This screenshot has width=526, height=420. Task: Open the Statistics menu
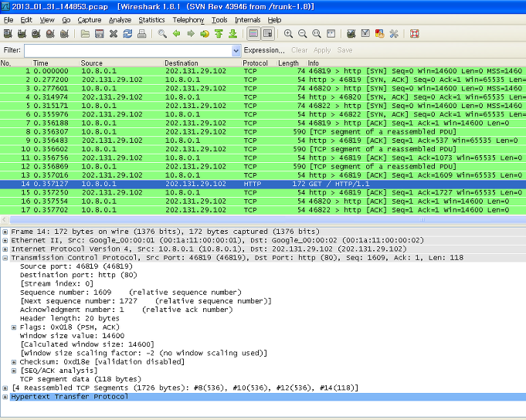pyautogui.click(x=151, y=20)
